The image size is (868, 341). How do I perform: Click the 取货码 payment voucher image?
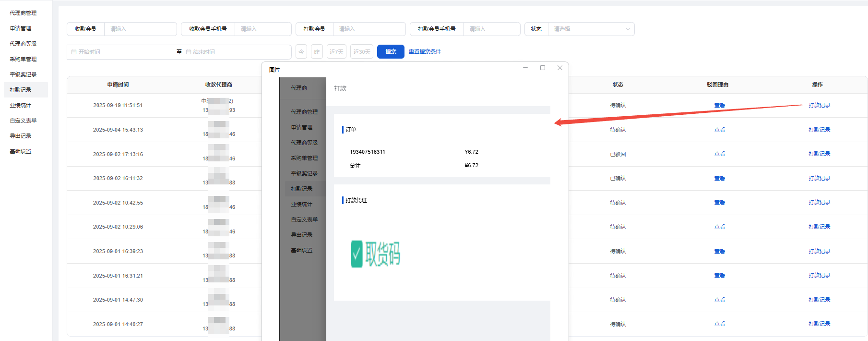pyautogui.click(x=376, y=254)
